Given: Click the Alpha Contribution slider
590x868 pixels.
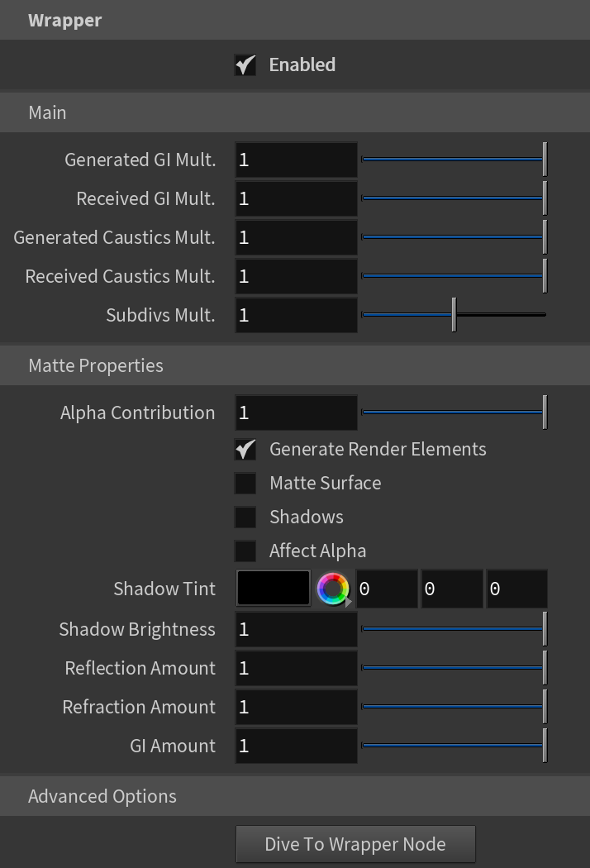Looking at the screenshot, I should (454, 413).
